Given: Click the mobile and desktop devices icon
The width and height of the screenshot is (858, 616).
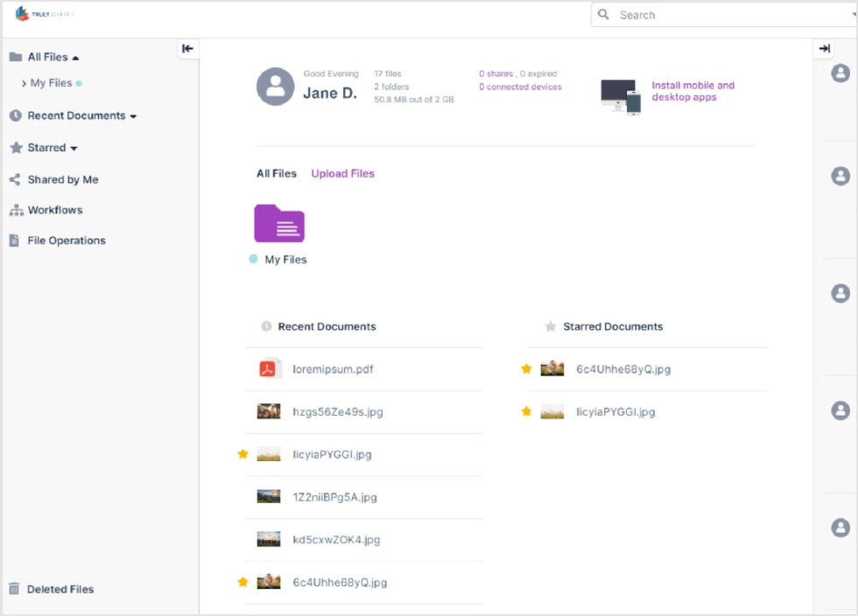Looking at the screenshot, I should pyautogui.click(x=621, y=95).
